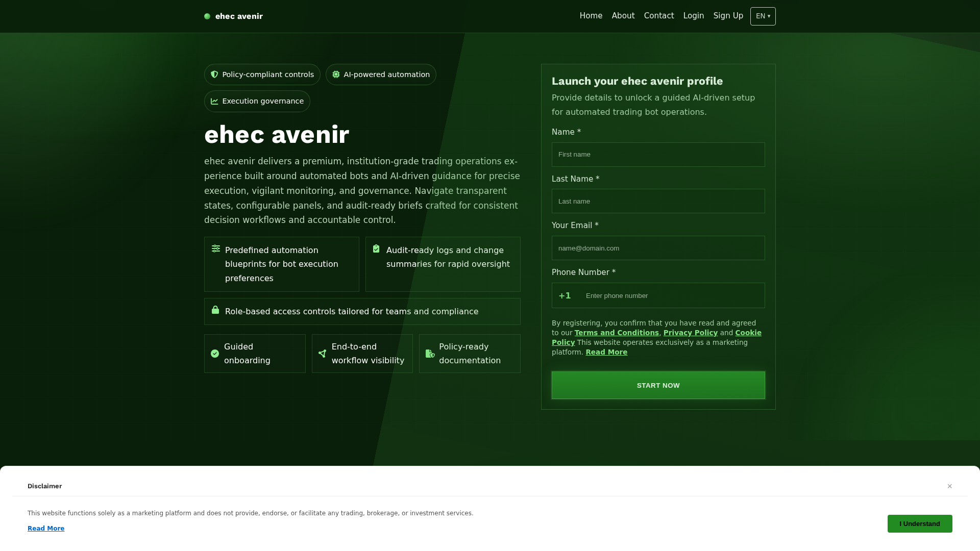Click the chart icon in Execution governance
Screen dimensions: 980x551
point(214,101)
